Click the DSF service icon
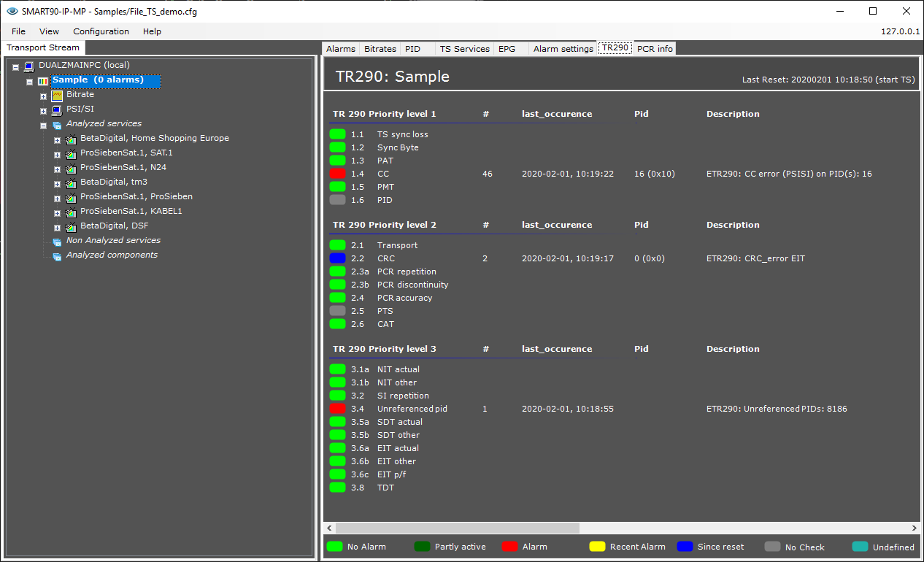This screenshot has height=562, width=924. [71, 226]
